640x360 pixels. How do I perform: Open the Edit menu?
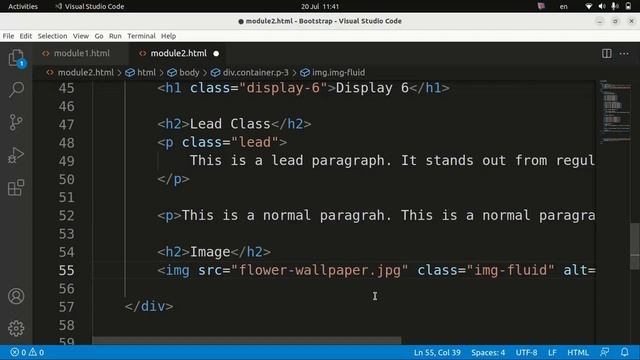point(25,36)
